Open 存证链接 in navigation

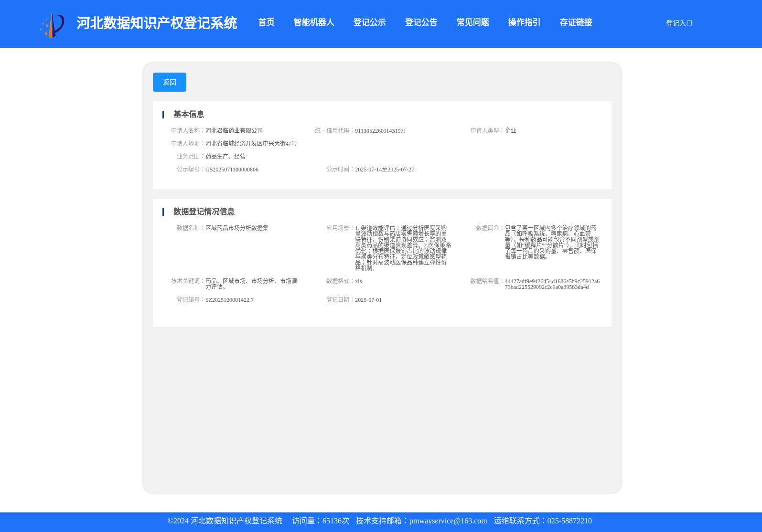point(576,22)
